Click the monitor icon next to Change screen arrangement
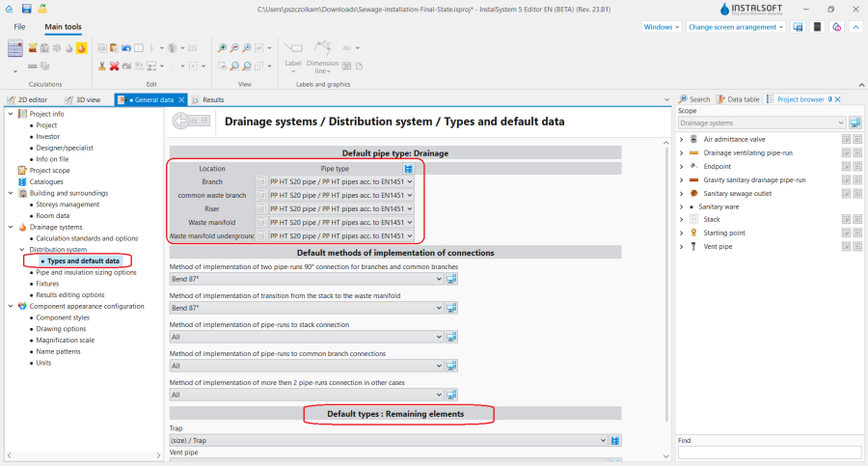The width and height of the screenshot is (868, 466). (x=798, y=27)
